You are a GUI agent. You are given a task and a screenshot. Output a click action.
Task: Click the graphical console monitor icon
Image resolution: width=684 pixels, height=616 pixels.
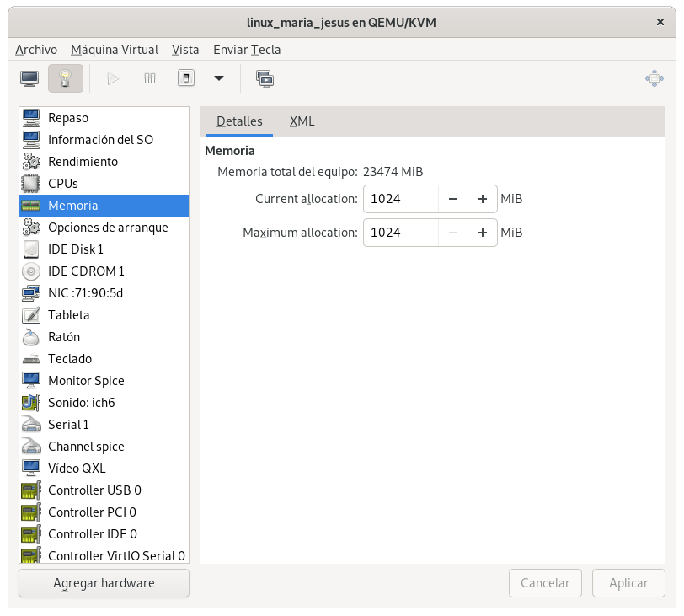[29, 78]
